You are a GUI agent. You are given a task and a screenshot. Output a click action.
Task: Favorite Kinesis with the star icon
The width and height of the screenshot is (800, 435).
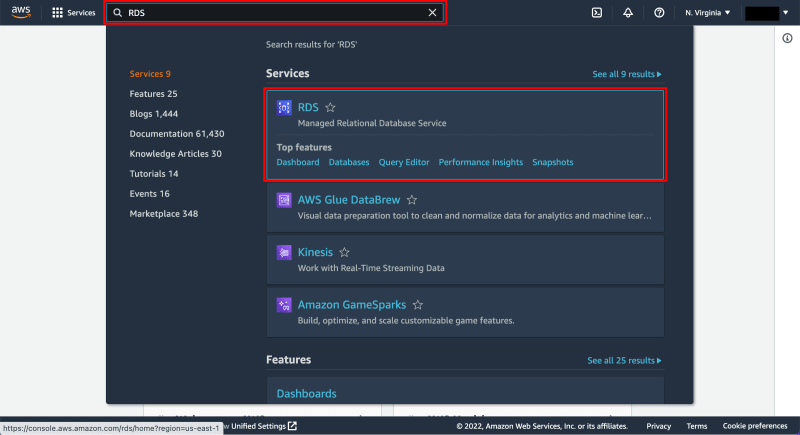pyautogui.click(x=344, y=252)
